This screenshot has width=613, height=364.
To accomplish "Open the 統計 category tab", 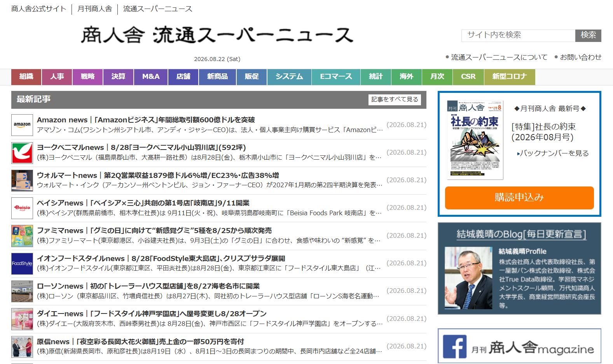I will [x=375, y=77].
